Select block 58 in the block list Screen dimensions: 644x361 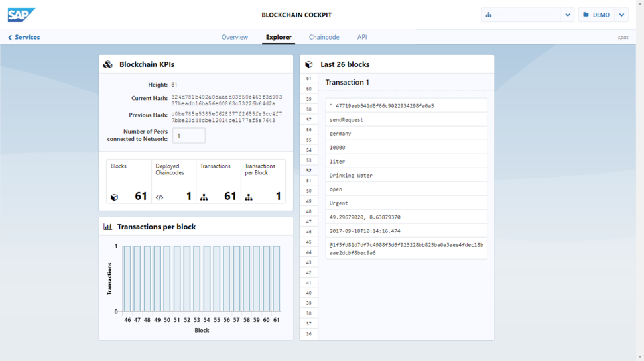click(x=309, y=109)
